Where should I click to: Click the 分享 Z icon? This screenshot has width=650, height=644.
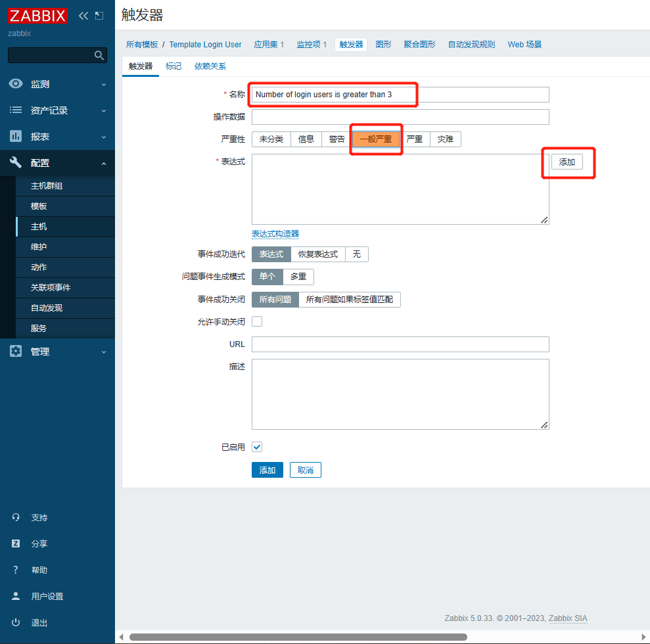[16, 543]
